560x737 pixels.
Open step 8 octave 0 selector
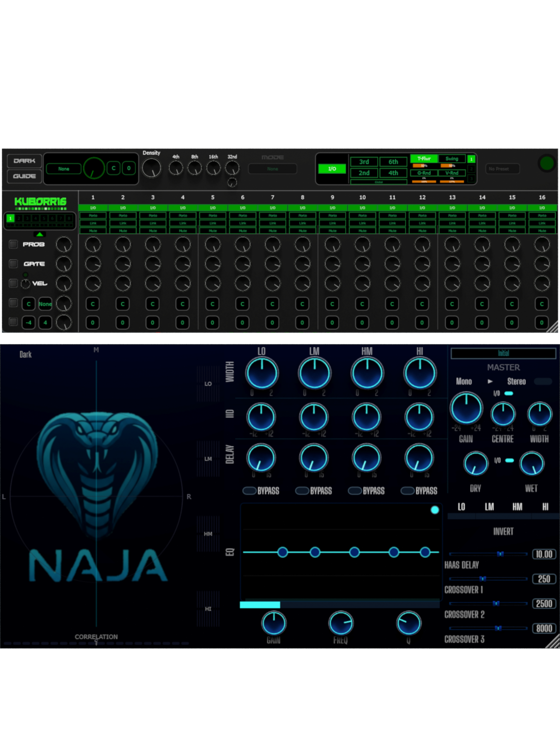(x=302, y=322)
